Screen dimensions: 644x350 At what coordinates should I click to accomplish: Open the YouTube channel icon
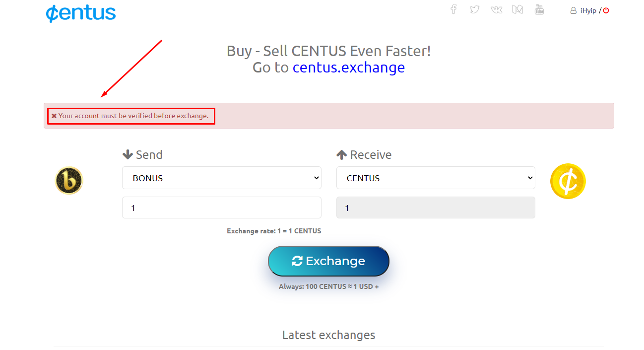click(539, 9)
